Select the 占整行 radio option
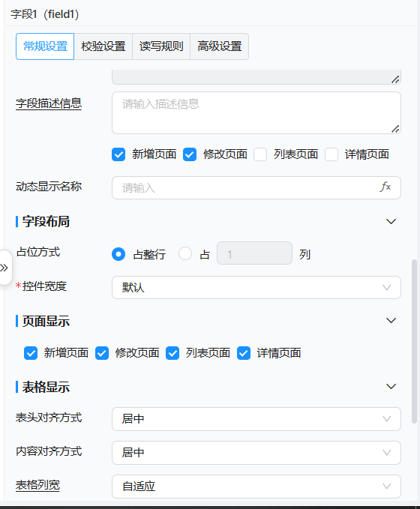Image resolution: width=420 pixels, height=509 pixels. tap(118, 254)
